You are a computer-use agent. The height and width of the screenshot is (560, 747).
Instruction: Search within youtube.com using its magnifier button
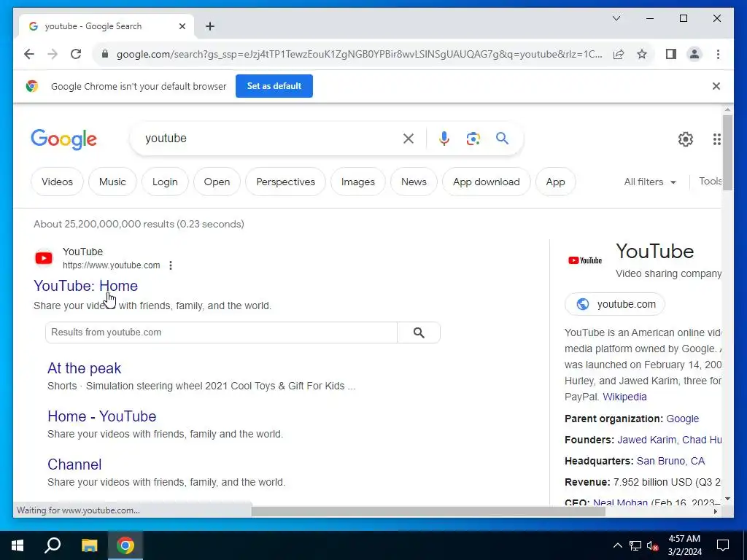(419, 332)
